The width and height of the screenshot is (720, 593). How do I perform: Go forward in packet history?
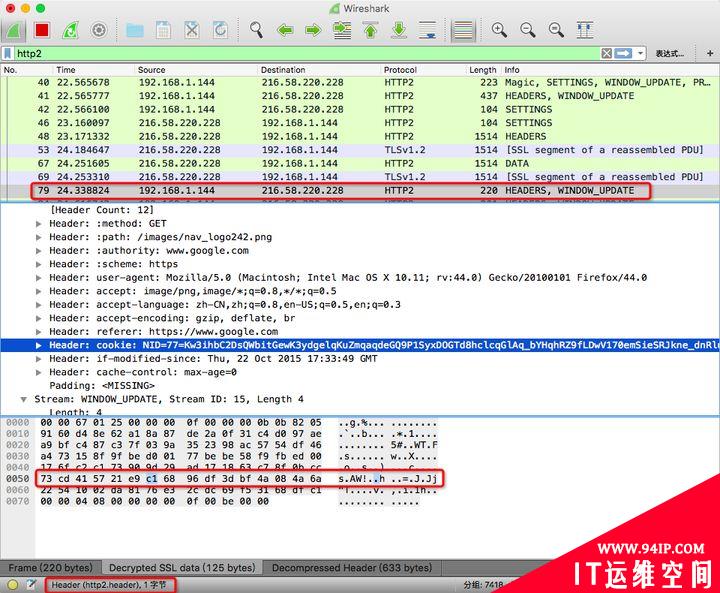click(314, 30)
